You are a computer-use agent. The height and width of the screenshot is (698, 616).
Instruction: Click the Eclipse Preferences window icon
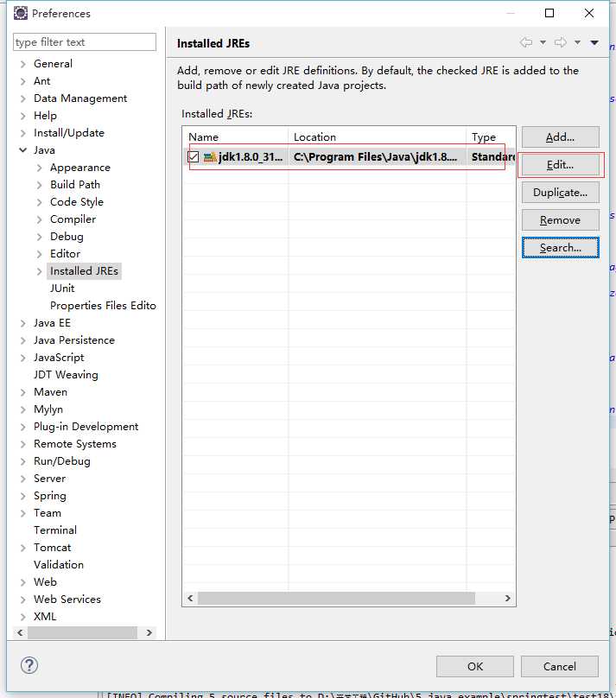(x=21, y=13)
